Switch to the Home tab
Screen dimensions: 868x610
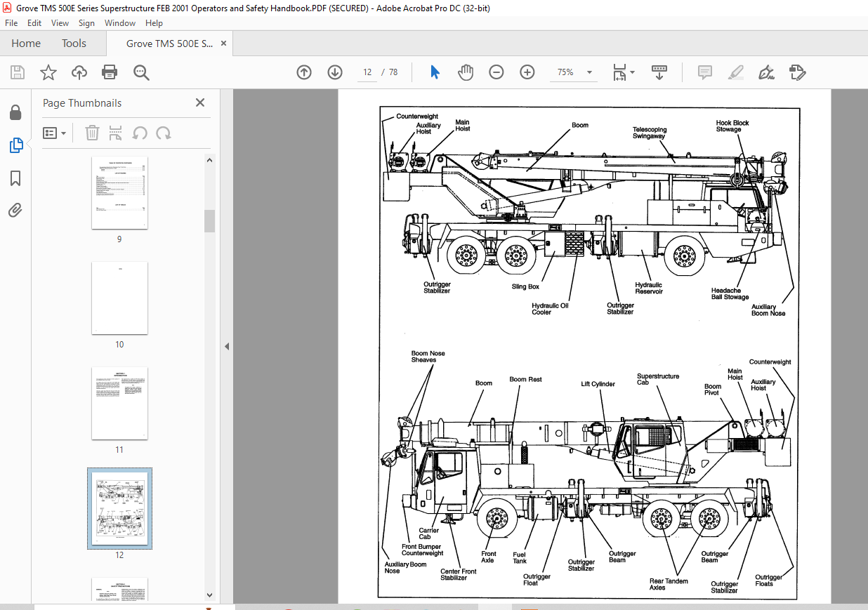[x=26, y=44]
